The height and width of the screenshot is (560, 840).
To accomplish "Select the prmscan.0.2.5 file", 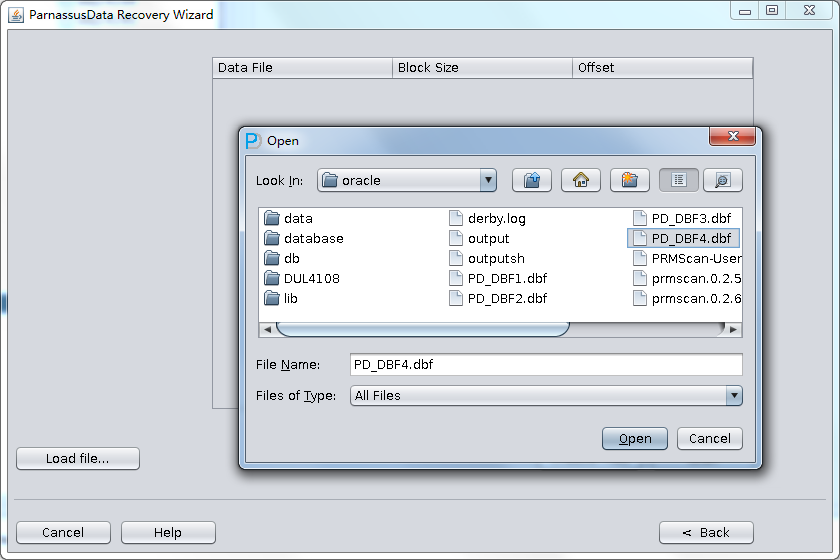I will 687,278.
